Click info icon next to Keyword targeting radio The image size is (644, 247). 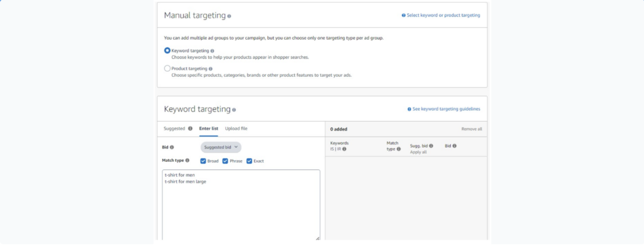(213, 51)
